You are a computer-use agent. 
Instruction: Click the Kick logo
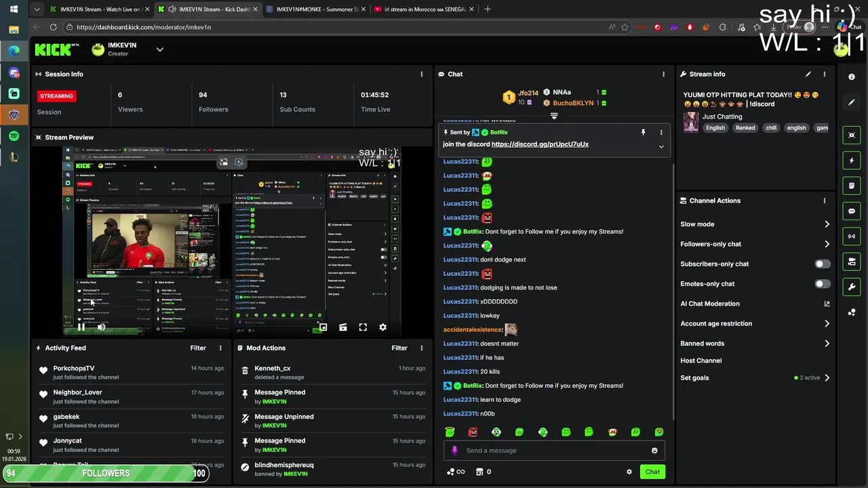[x=58, y=49]
